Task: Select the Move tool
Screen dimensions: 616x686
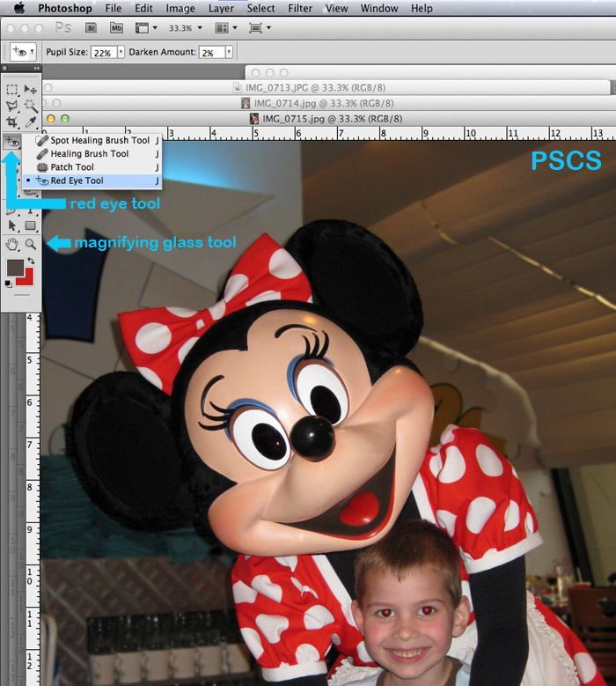Action: click(30, 90)
